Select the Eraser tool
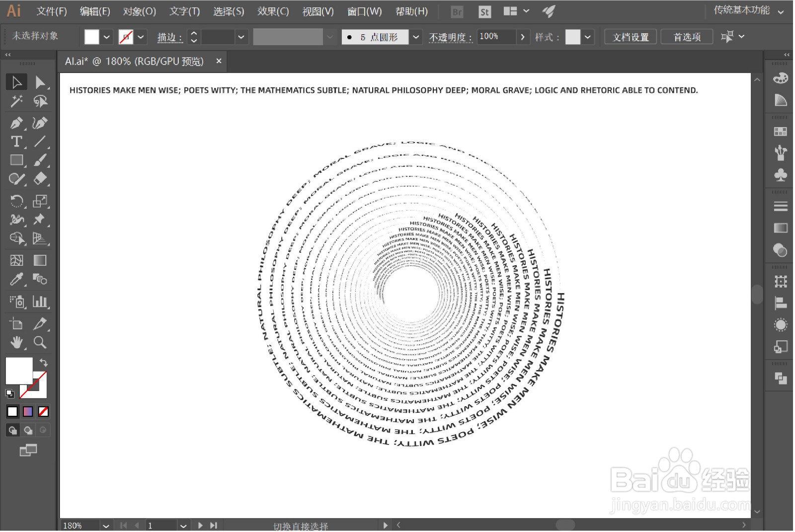795x532 pixels. (x=40, y=179)
